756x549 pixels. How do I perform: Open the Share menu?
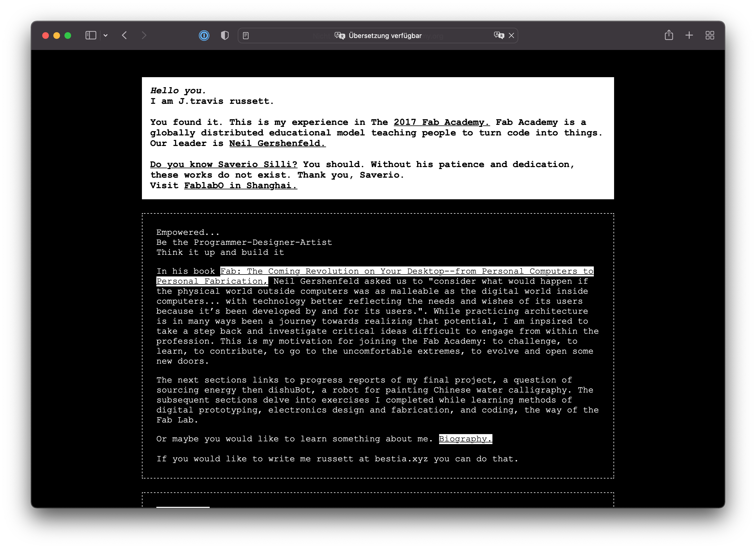[669, 35]
